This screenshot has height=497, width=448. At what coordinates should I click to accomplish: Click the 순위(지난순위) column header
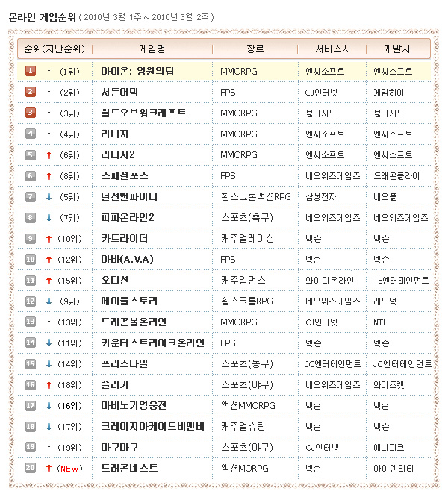coord(53,49)
